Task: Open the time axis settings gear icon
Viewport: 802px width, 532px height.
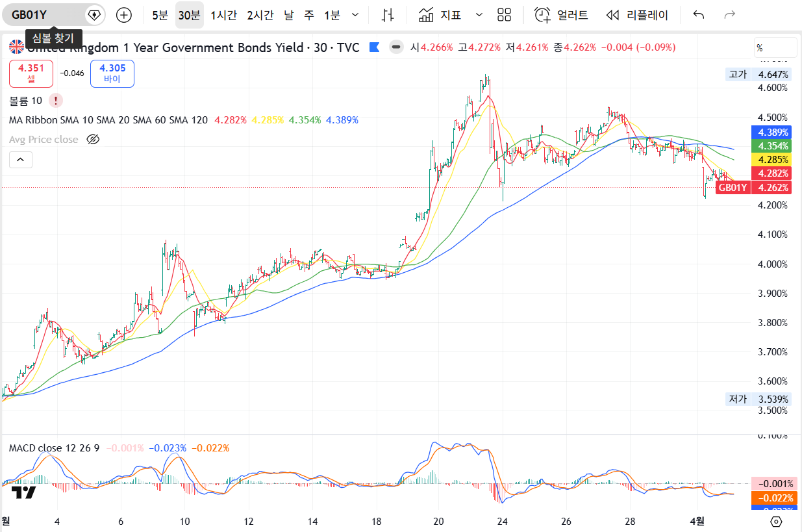Action: tap(776, 522)
